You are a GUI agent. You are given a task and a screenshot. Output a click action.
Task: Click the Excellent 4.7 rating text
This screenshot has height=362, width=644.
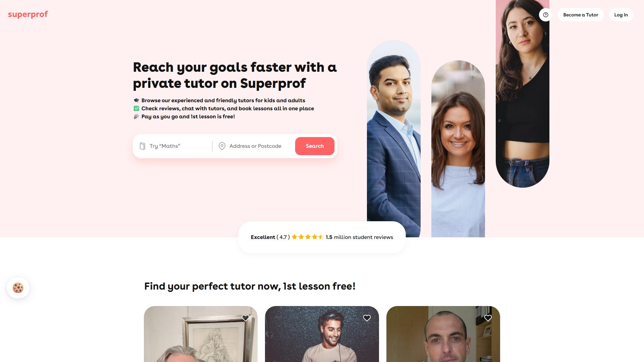[270, 237]
